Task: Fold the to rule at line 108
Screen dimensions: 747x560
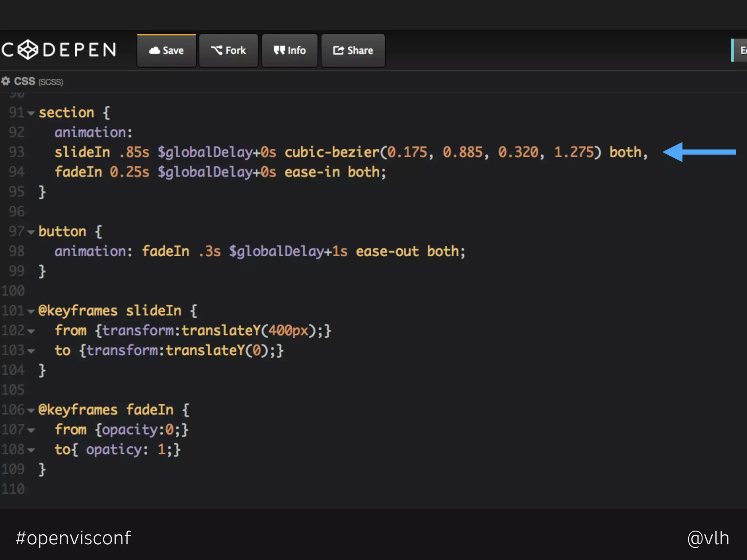Action: [x=31, y=450]
